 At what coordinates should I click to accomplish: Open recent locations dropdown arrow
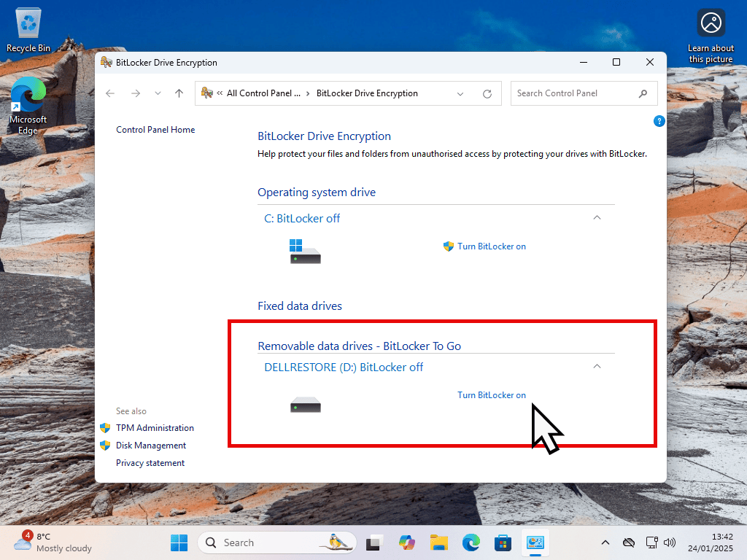pos(158,93)
